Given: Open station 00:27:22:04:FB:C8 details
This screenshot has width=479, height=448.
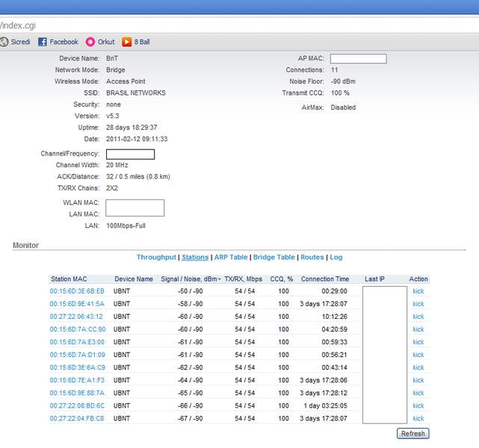Looking at the screenshot, I should [x=77, y=418].
